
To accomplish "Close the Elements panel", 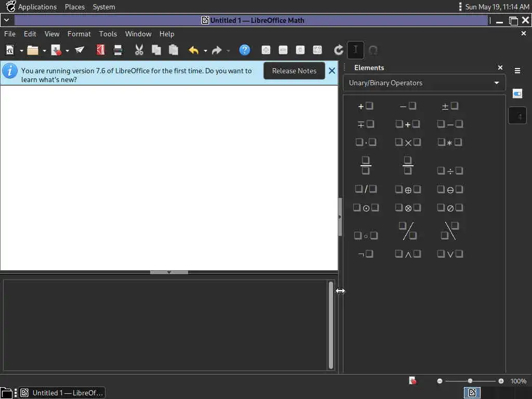I will point(500,68).
